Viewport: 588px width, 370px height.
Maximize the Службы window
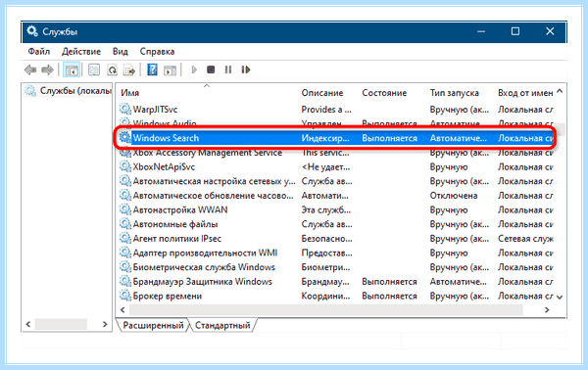point(515,31)
